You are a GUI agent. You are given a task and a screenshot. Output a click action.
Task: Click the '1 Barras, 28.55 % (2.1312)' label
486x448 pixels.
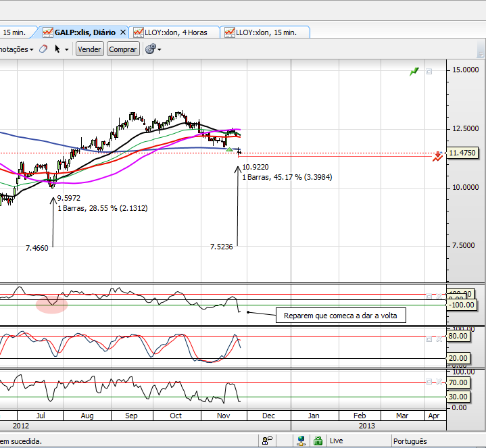tap(103, 208)
